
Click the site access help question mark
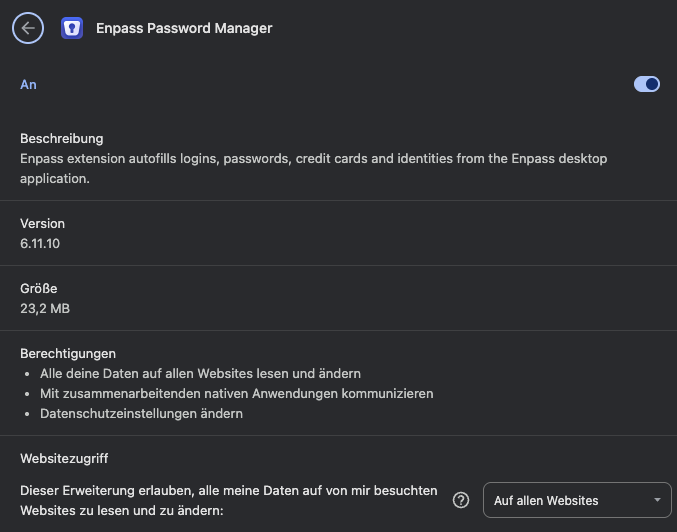(x=461, y=500)
